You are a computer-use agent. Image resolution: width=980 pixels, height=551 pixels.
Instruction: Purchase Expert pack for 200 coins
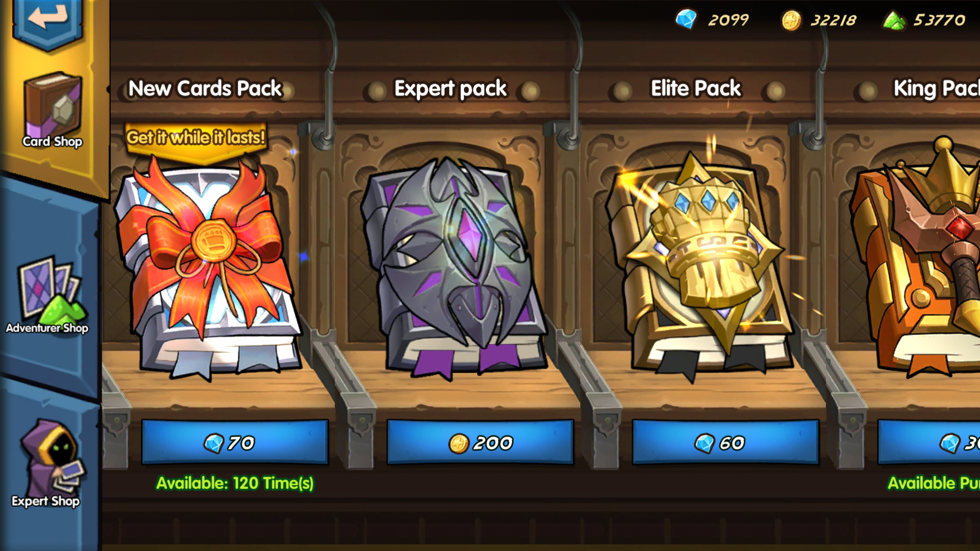480,442
